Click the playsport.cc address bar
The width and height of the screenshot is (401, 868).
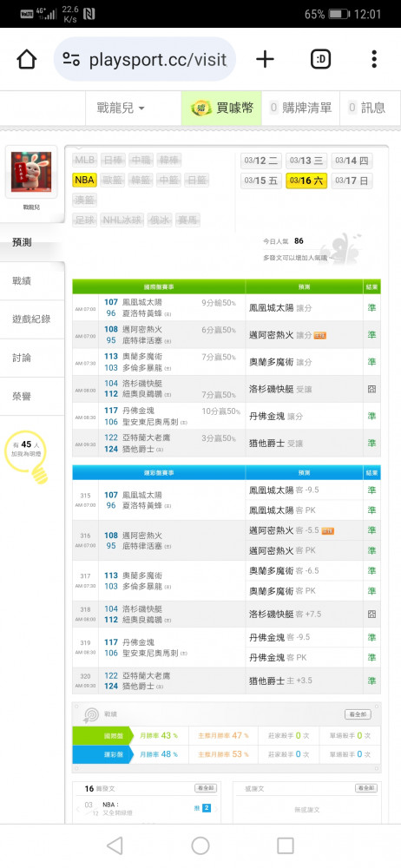pos(145,59)
